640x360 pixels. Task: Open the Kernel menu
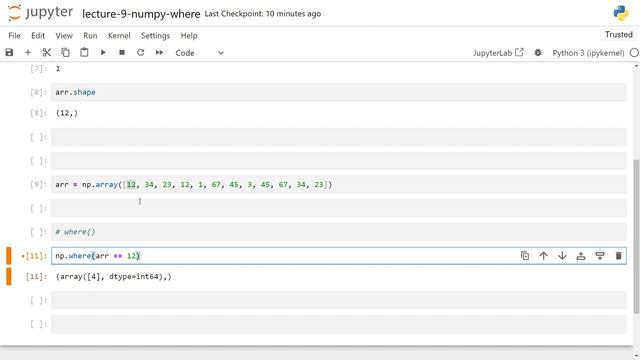(x=119, y=36)
